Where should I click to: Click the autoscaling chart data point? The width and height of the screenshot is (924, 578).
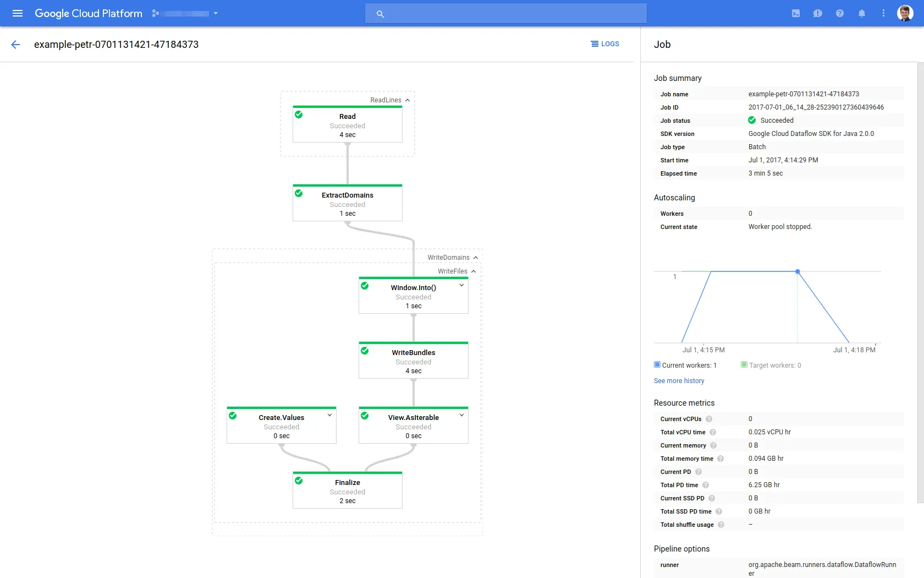click(x=798, y=271)
